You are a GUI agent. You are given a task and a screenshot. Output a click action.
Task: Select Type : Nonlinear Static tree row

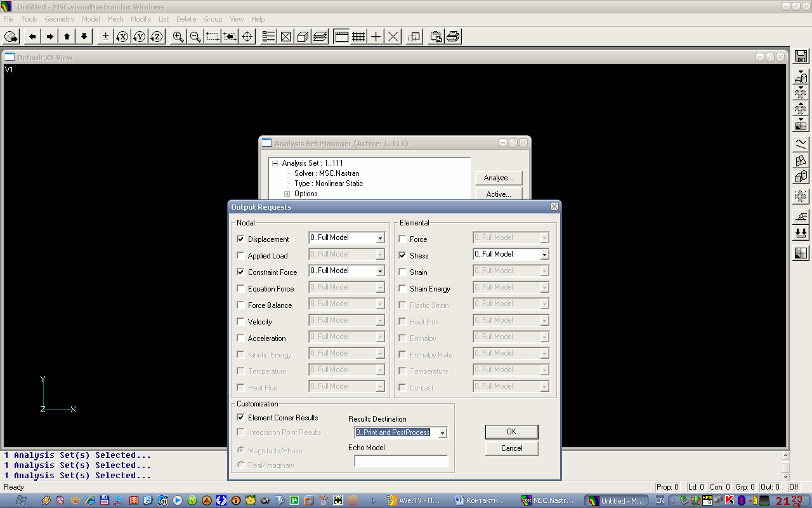click(x=329, y=184)
